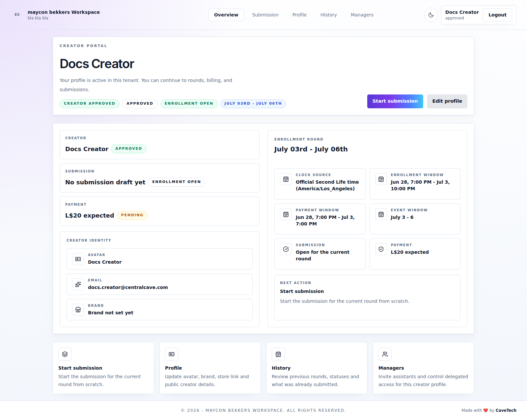The image size is (527, 420).
Task: Click 'Brand not set yet' text
Action: pyautogui.click(x=111, y=313)
